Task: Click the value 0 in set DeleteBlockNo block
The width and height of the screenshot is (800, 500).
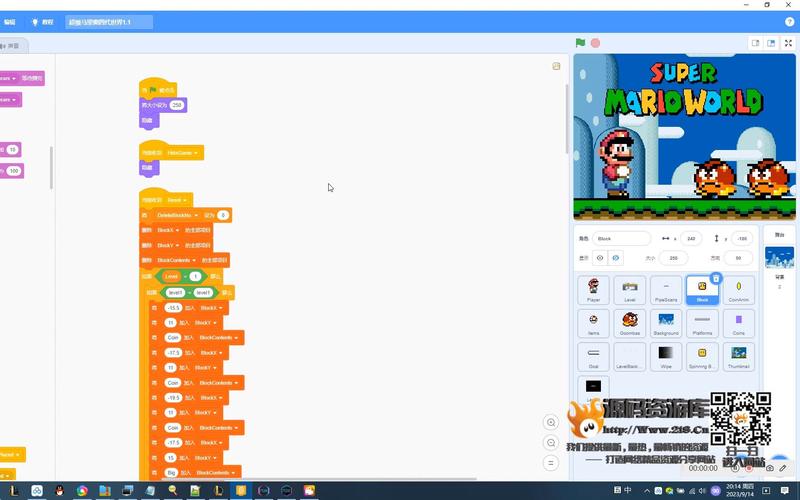Action: point(223,215)
